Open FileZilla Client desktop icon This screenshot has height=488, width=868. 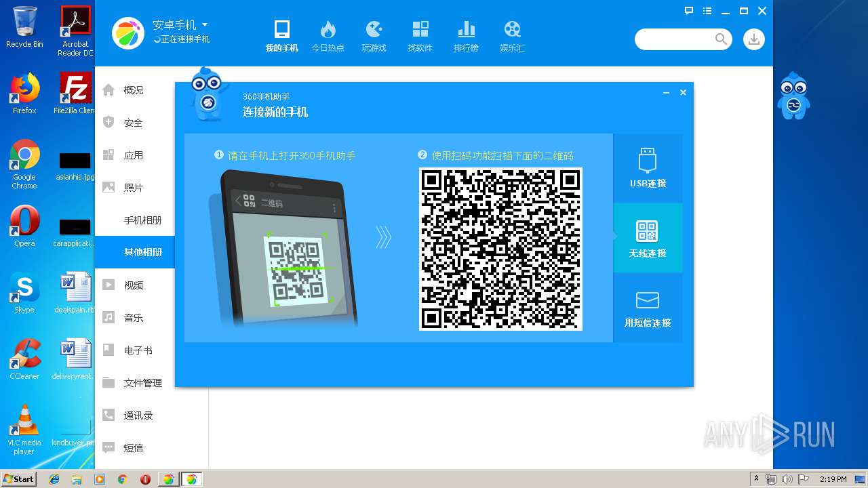[x=75, y=94]
